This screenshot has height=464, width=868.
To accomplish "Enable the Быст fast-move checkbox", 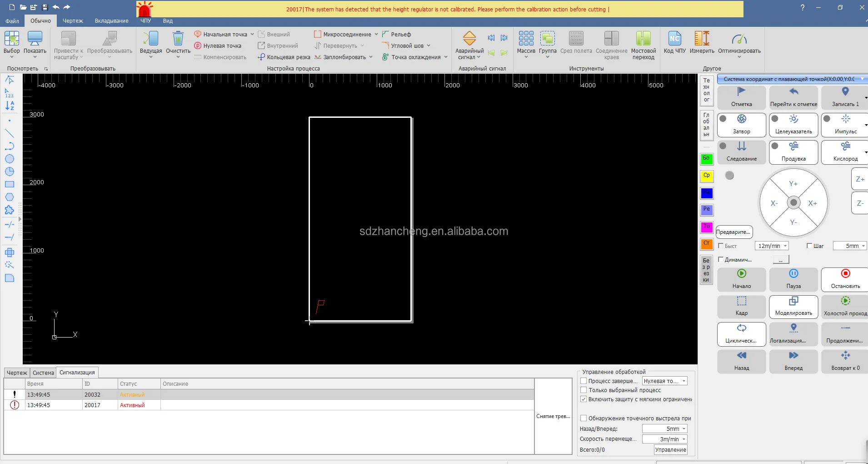I will pos(721,246).
